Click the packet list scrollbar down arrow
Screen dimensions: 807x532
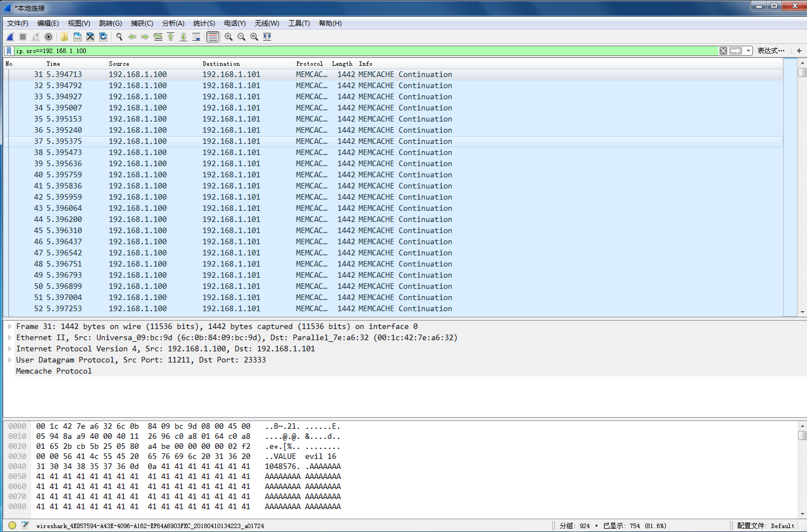click(802, 312)
